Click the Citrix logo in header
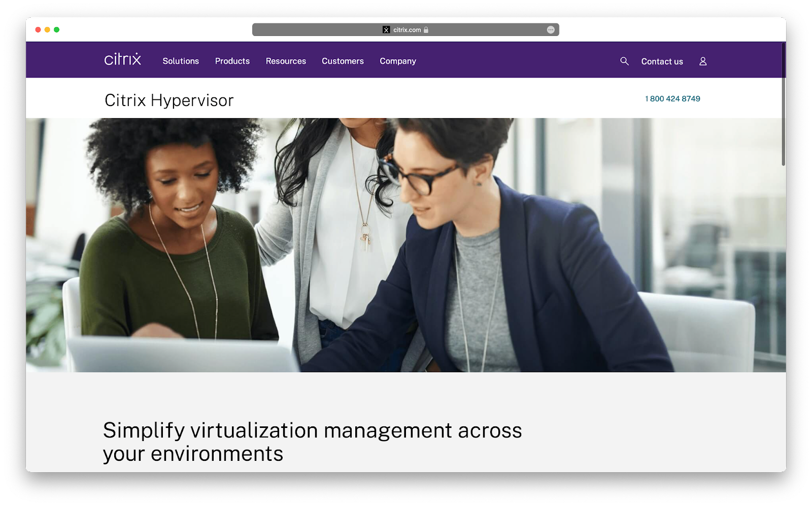Viewport: 812px width, 506px height. (122, 60)
